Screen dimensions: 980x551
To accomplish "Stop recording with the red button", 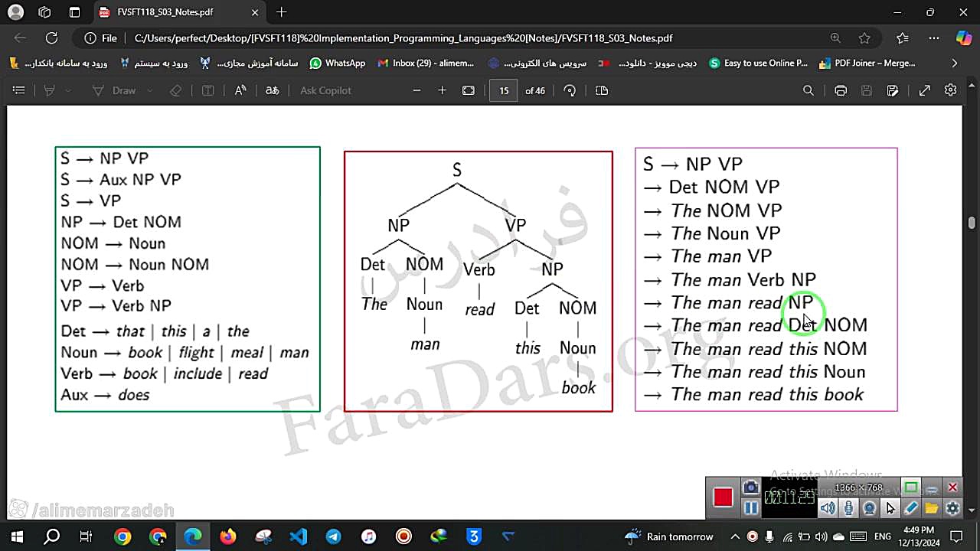I will [x=723, y=497].
